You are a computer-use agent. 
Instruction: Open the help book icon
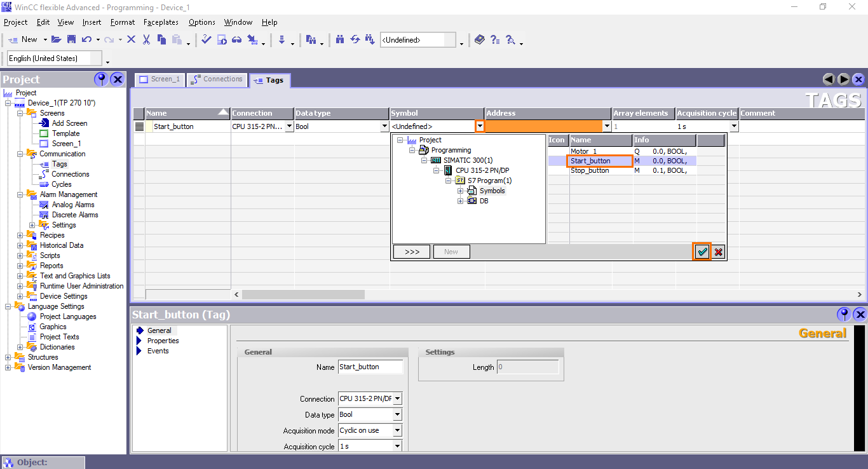click(480, 39)
